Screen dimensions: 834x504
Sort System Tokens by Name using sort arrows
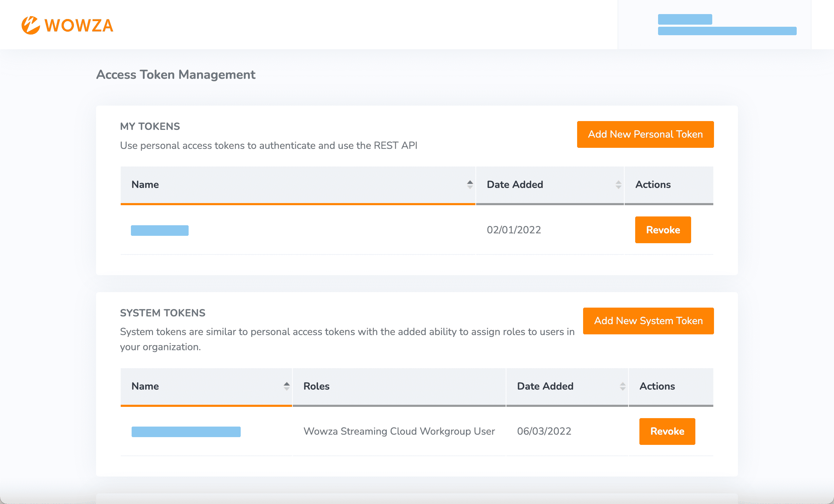(286, 386)
